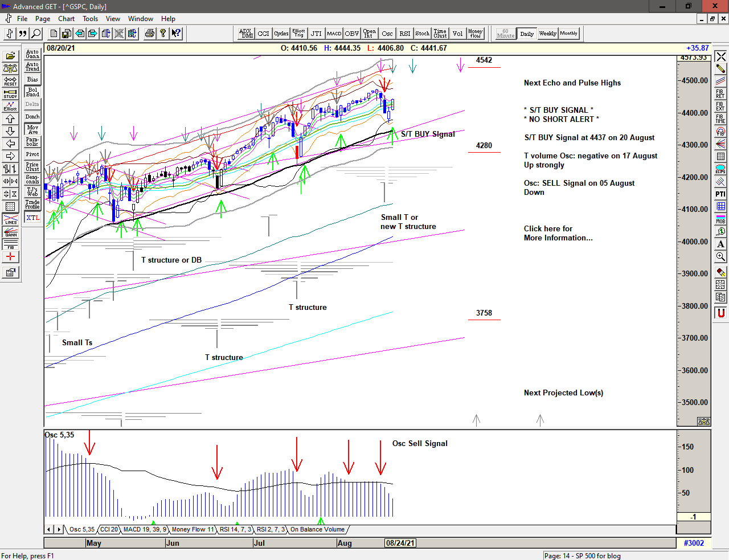Open the Chart menu
729x560 pixels.
[66, 19]
